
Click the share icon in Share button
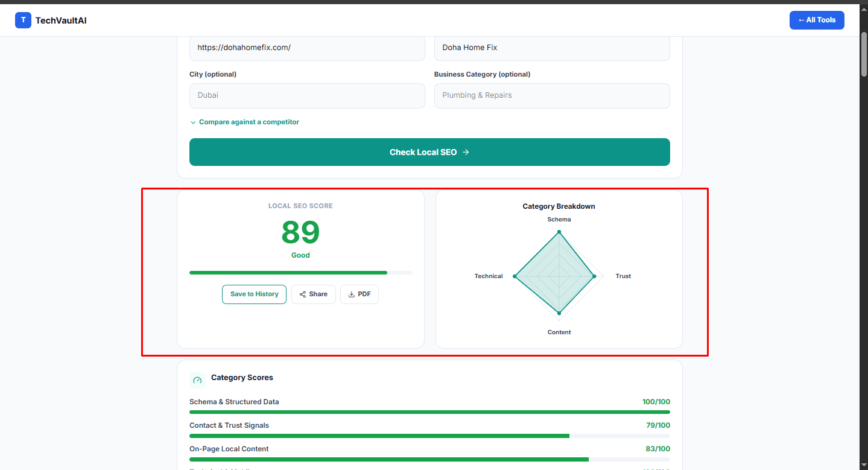point(303,294)
